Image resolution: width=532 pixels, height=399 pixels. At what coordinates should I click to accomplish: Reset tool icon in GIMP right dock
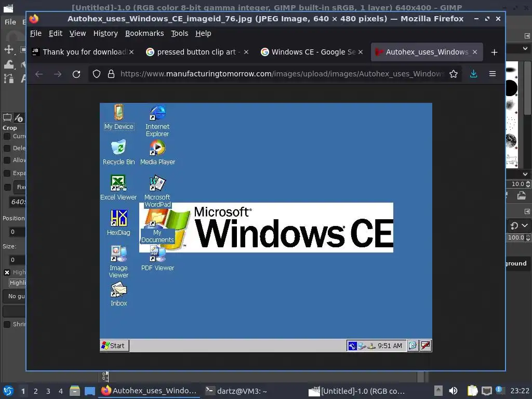tap(514, 225)
